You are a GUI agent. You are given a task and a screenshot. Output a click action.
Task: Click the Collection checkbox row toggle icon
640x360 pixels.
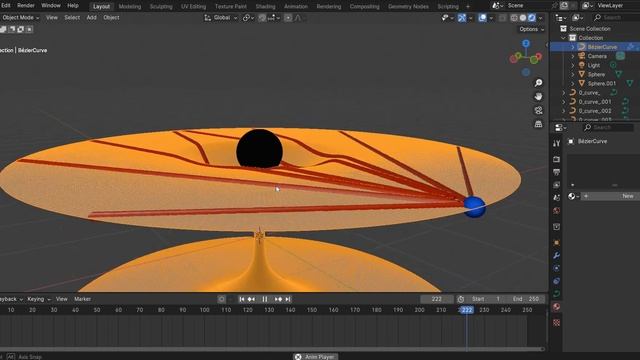pyautogui.click(x=573, y=38)
